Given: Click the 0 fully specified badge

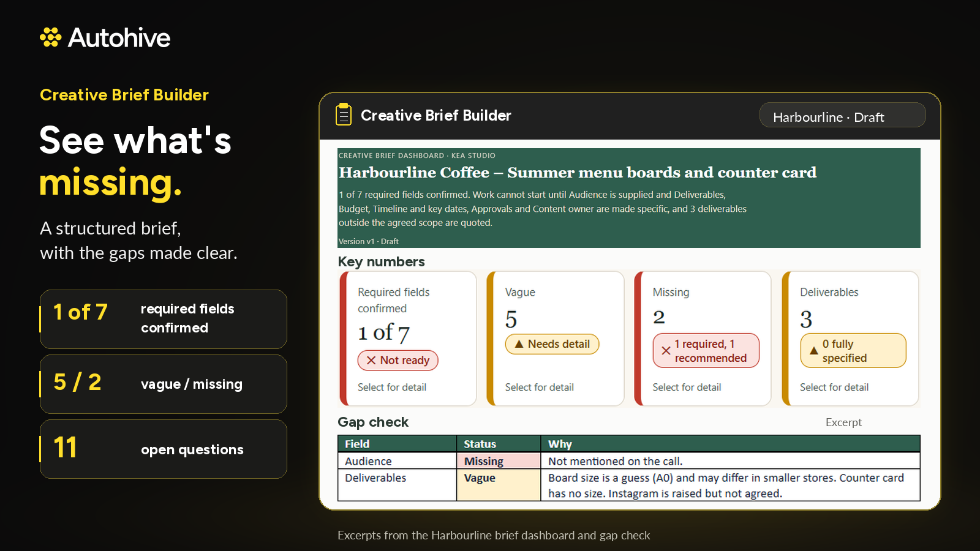Looking at the screenshot, I should 853,351.
